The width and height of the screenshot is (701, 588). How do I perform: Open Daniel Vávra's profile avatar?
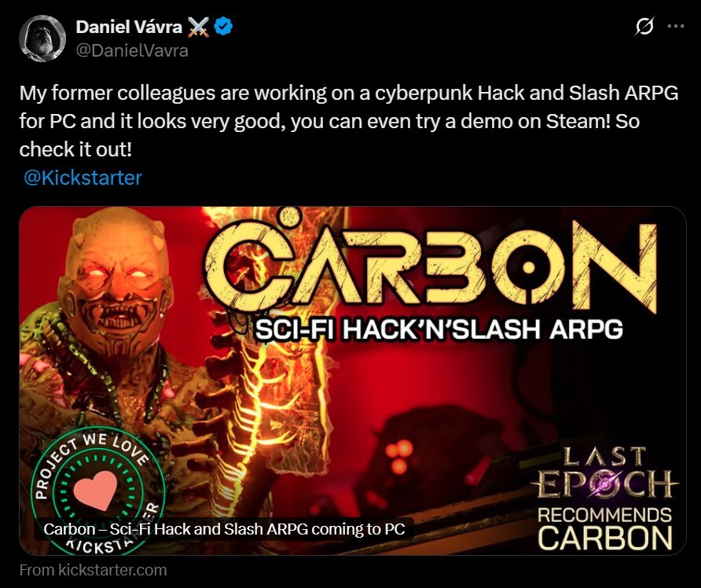coord(42,39)
